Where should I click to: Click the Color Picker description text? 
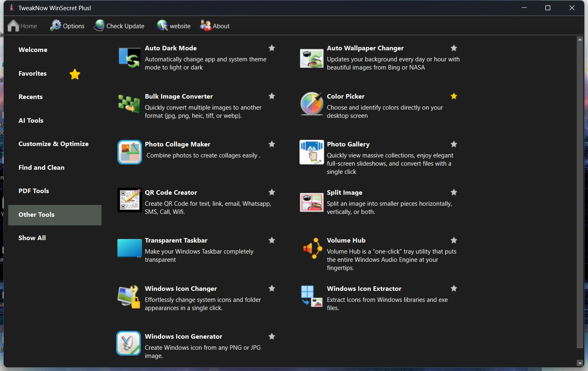[385, 112]
